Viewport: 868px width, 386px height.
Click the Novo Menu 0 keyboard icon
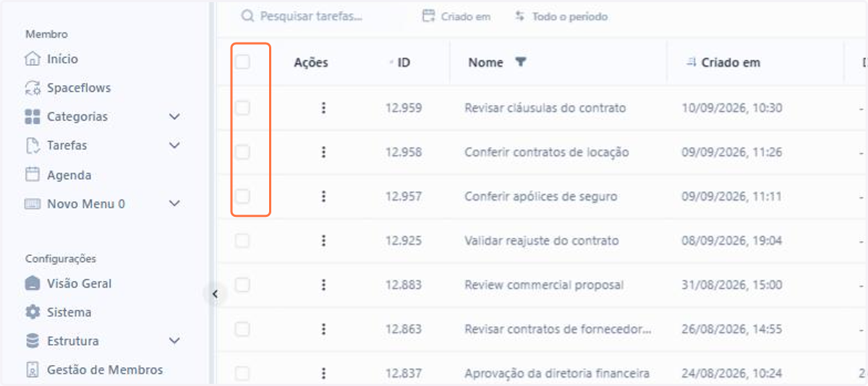coord(32,204)
